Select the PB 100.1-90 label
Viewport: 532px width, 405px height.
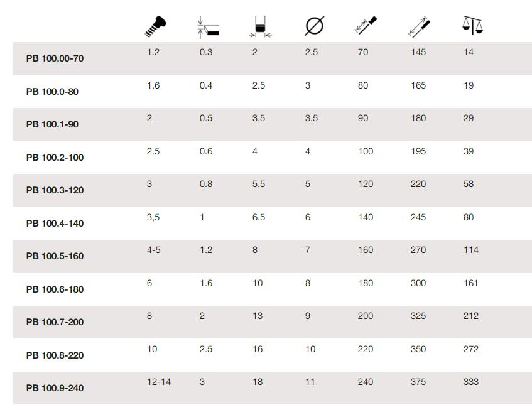click(x=52, y=124)
